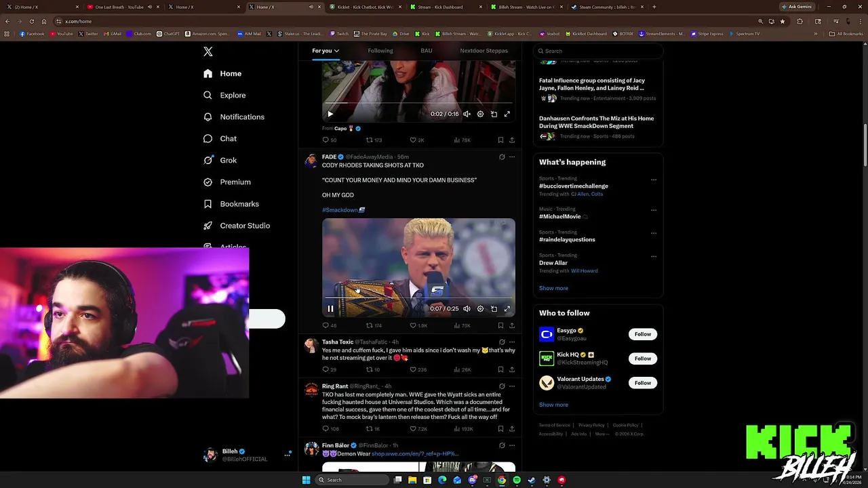Screen dimensions: 868x488
Task: Repost the FADE post with 174 reposts
Action: pyautogui.click(x=374, y=325)
